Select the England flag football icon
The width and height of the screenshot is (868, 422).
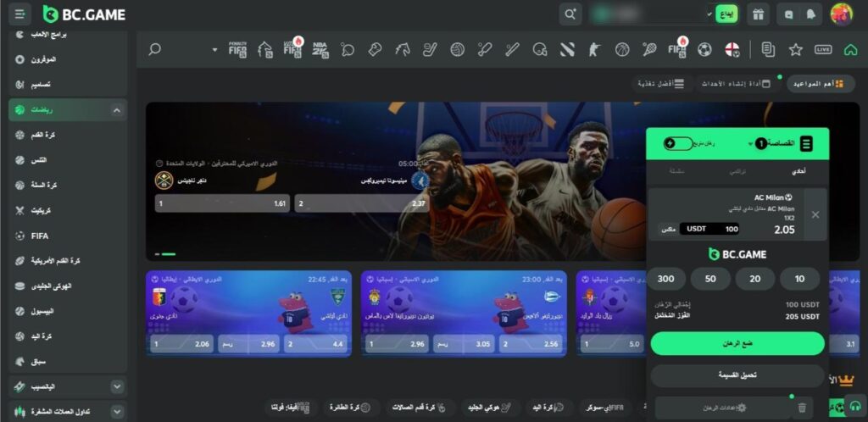733,49
